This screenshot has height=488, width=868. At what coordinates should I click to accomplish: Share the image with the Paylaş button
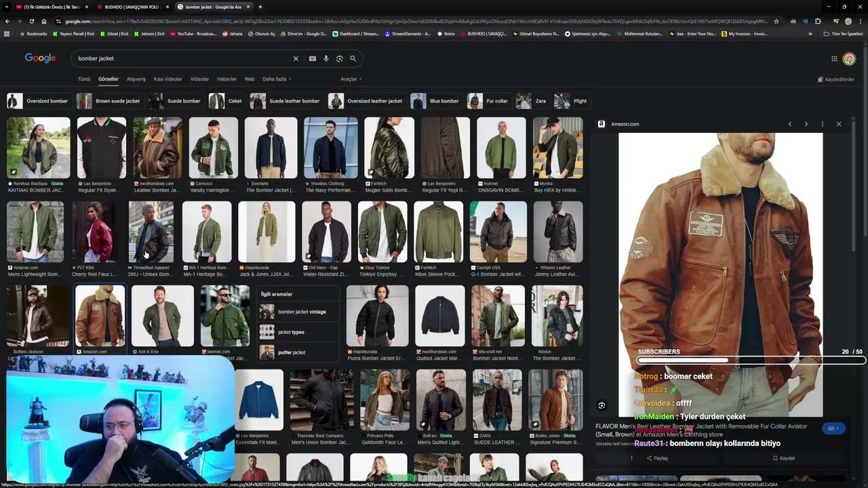[657, 458]
